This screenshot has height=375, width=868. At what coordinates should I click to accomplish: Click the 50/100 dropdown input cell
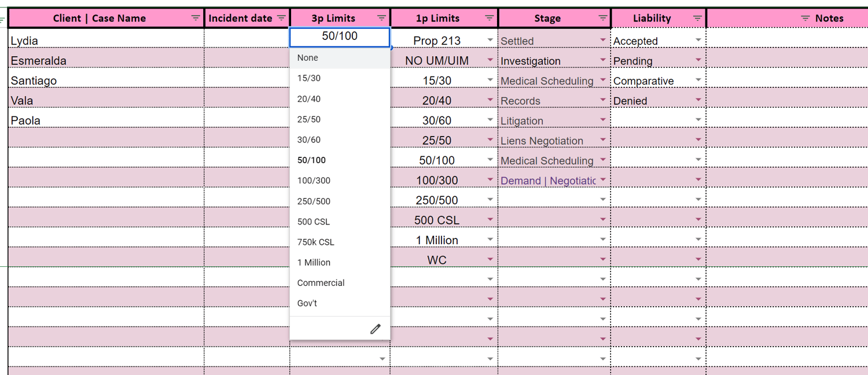click(340, 36)
